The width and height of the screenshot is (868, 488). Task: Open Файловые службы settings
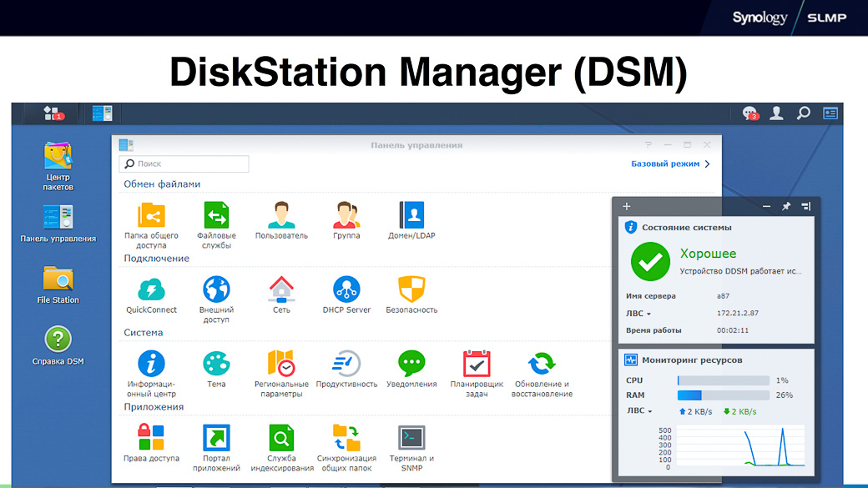point(216,224)
